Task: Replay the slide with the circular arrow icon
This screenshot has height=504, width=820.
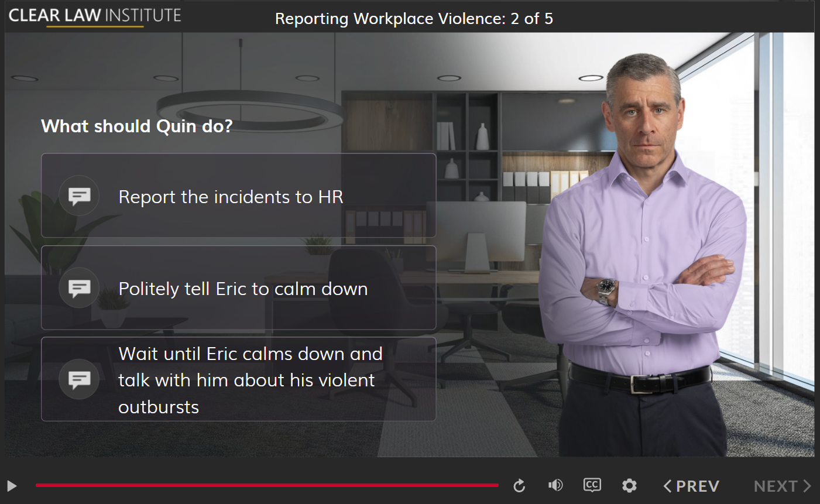Action: [519, 486]
